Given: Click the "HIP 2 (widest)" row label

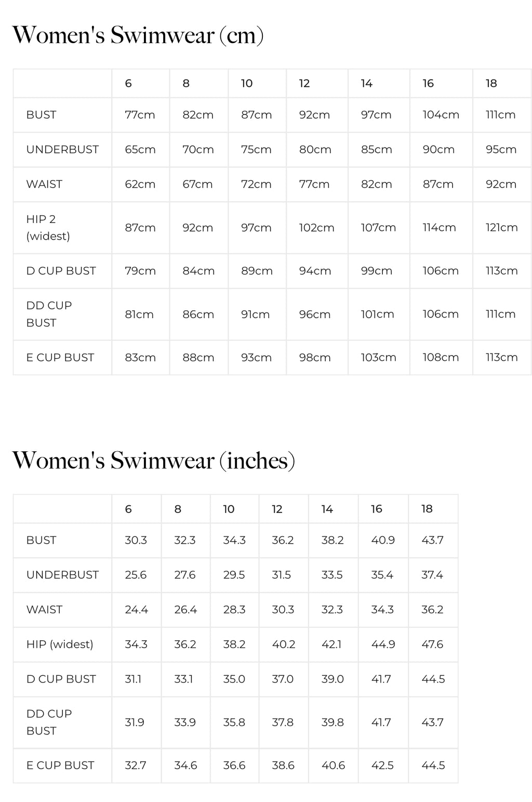Looking at the screenshot, I should pos(48,228).
